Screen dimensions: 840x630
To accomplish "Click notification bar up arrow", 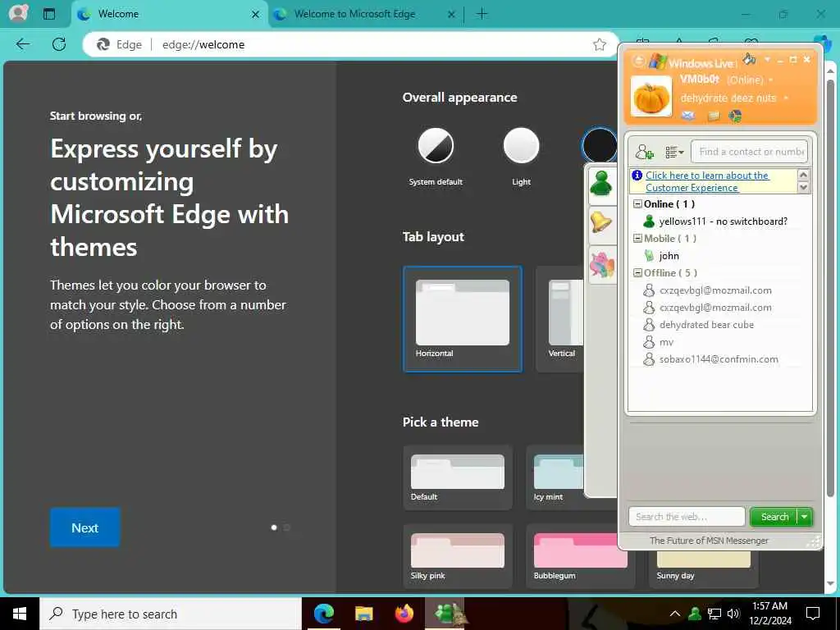I will tap(803, 175).
